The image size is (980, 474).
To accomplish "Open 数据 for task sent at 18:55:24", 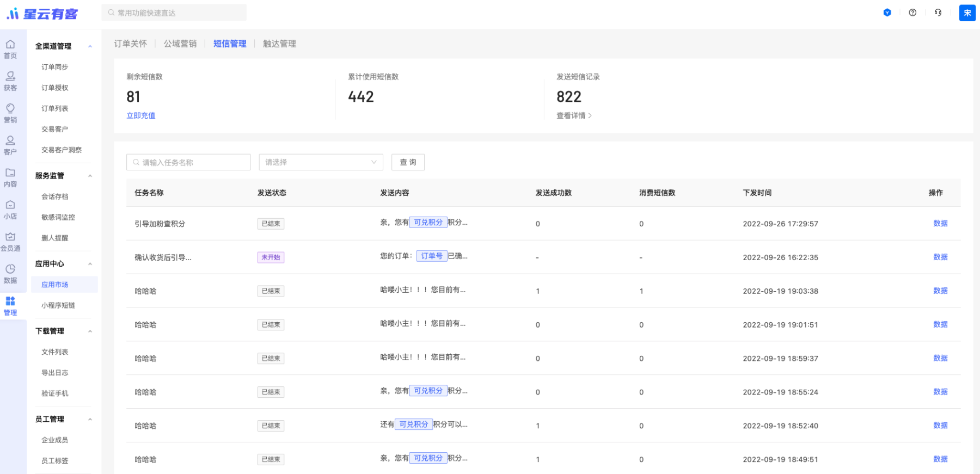I will click(940, 392).
